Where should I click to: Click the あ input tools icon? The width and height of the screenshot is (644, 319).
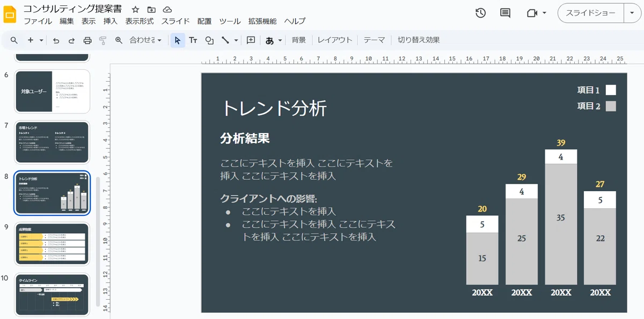[269, 40]
